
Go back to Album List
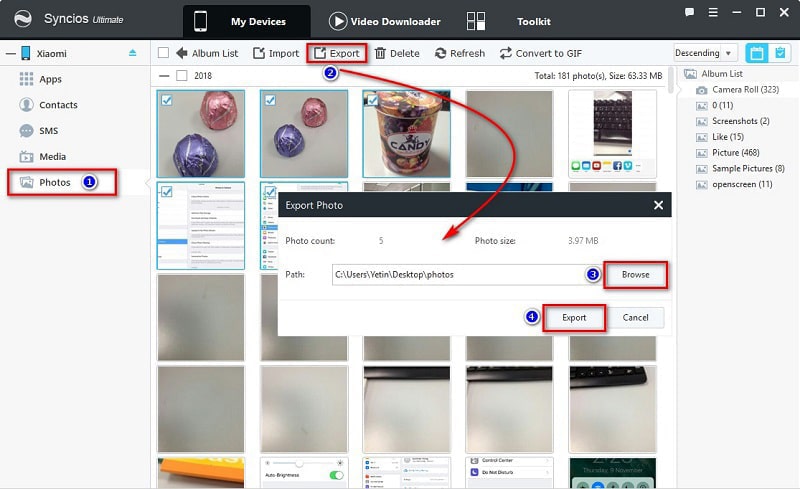click(207, 53)
